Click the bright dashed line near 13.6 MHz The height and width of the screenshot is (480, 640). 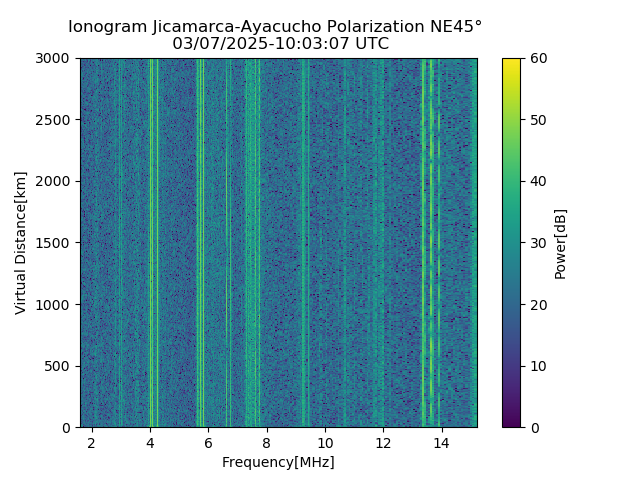pos(431,243)
